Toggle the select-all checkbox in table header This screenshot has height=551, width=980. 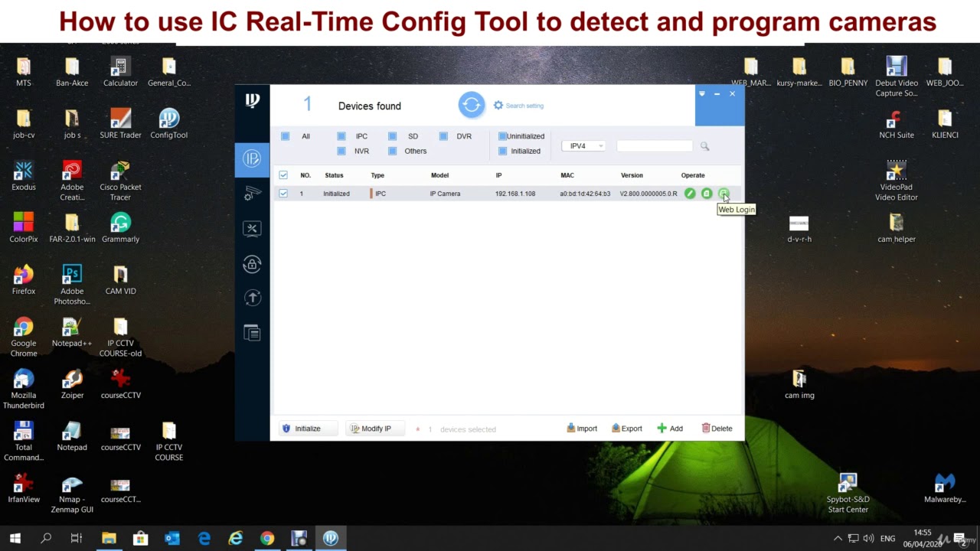pyautogui.click(x=283, y=175)
